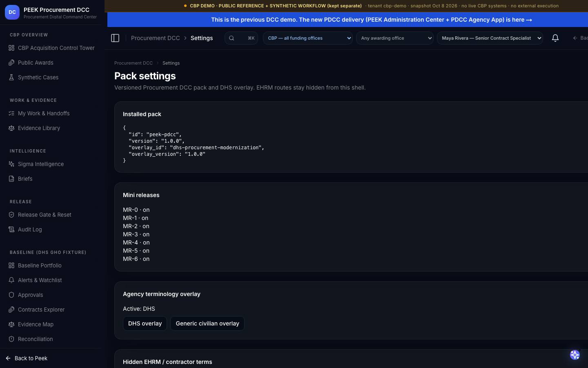Activate the DHS overlay option
588x368 pixels.
tap(145, 323)
